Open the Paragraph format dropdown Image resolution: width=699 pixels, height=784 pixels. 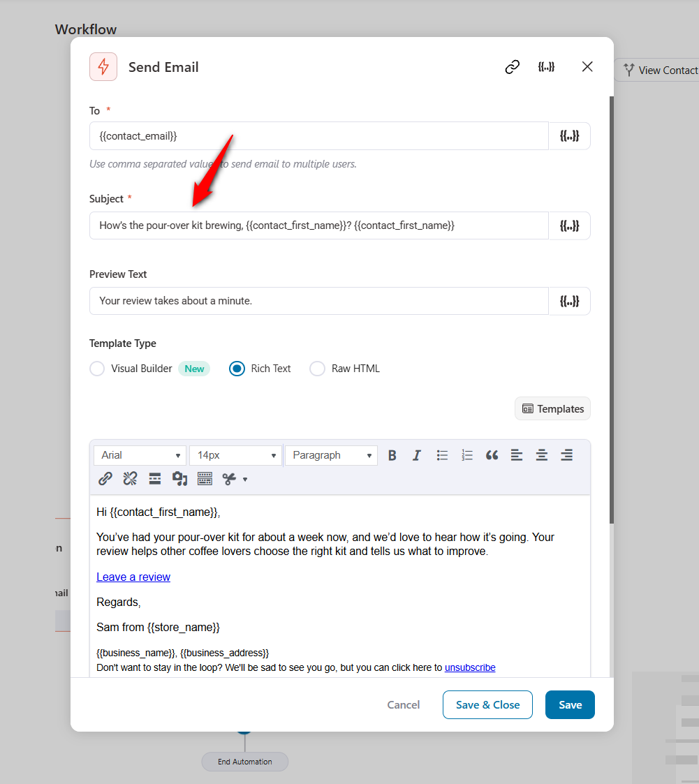331,455
